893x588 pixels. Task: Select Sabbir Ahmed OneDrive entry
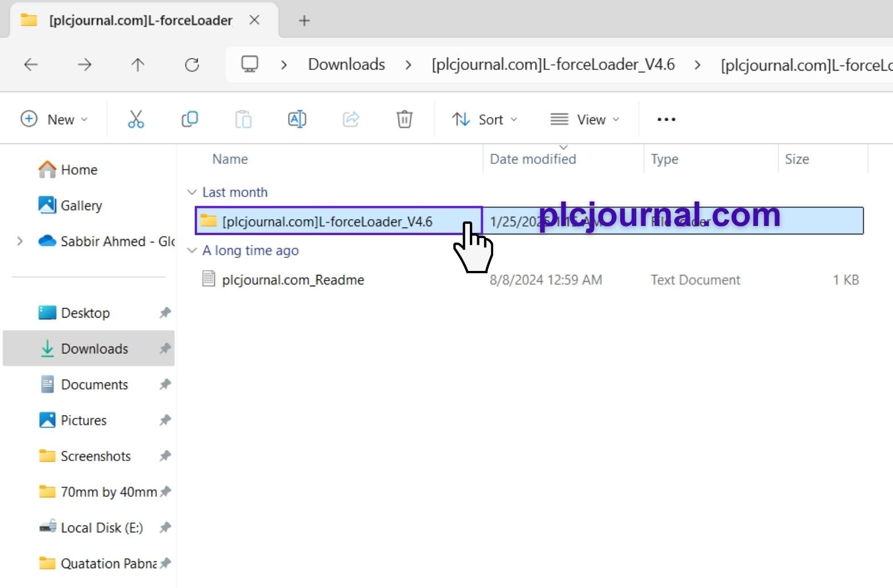click(x=106, y=241)
